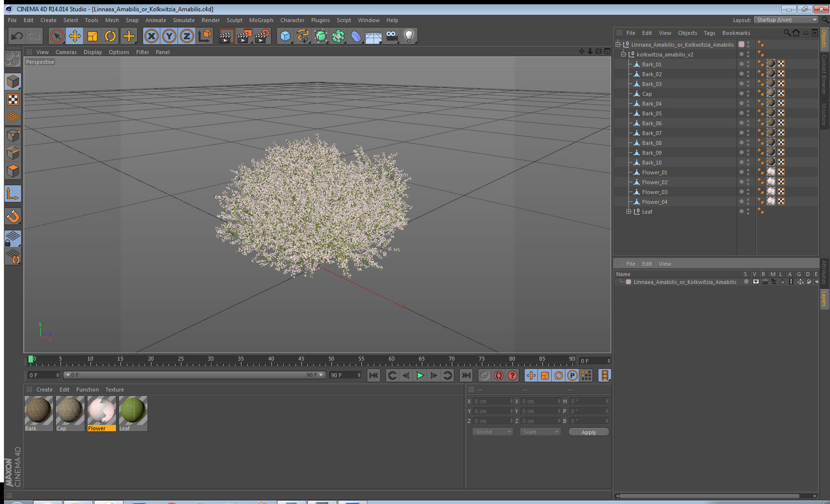This screenshot has height=504, width=830.
Task: Enable Polygons mode in left sidebar
Action: point(13,170)
